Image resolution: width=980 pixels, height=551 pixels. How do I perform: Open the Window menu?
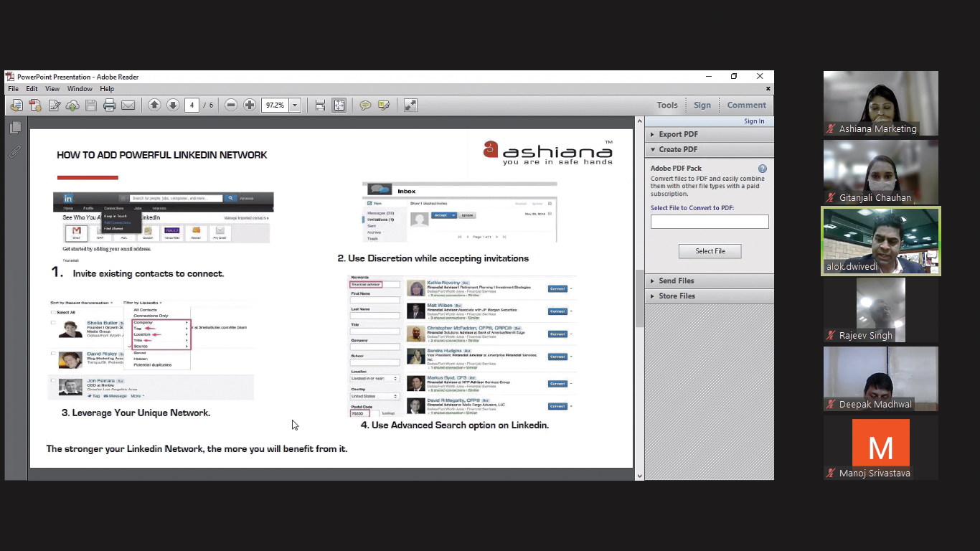(80, 89)
